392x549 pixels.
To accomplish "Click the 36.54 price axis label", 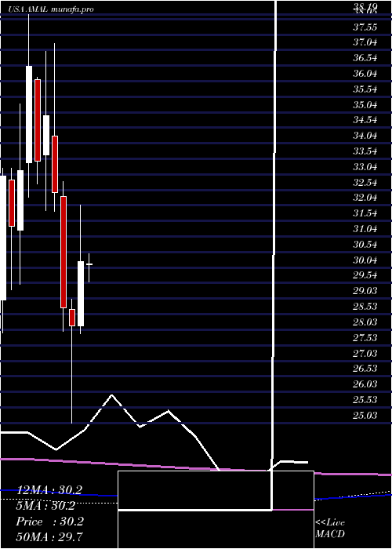I will point(365,58).
